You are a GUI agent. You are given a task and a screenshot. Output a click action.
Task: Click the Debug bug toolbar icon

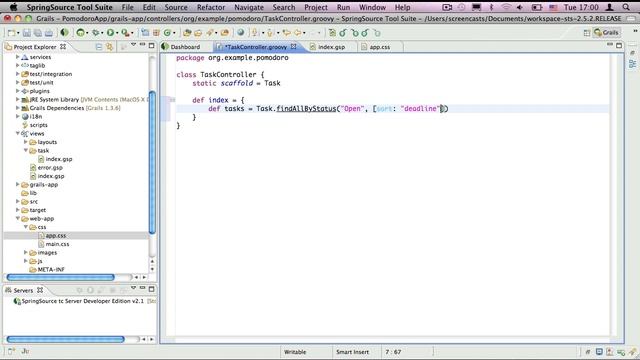tap(95, 33)
